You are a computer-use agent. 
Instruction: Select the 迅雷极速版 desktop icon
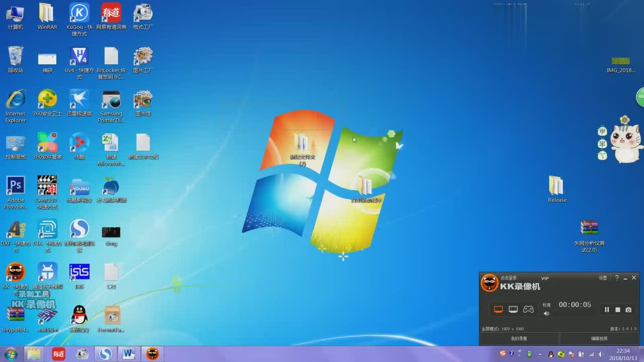pyautogui.click(x=79, y=103)
